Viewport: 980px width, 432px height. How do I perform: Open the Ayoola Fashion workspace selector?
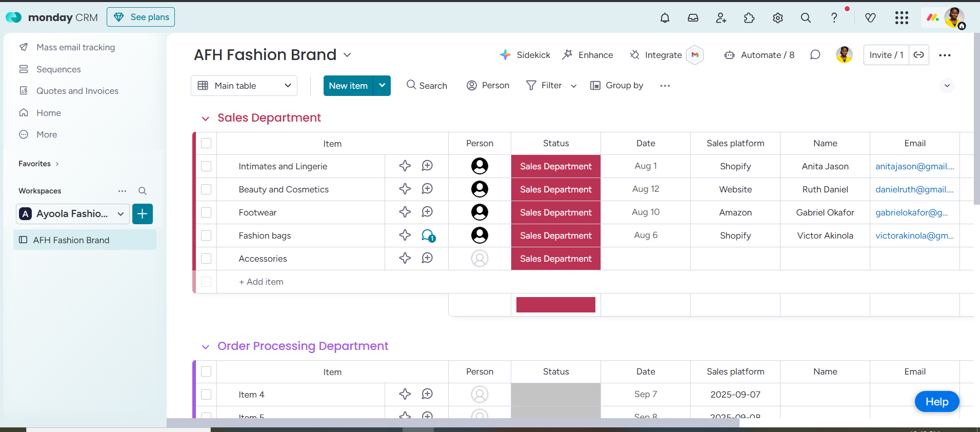point(72,214)
